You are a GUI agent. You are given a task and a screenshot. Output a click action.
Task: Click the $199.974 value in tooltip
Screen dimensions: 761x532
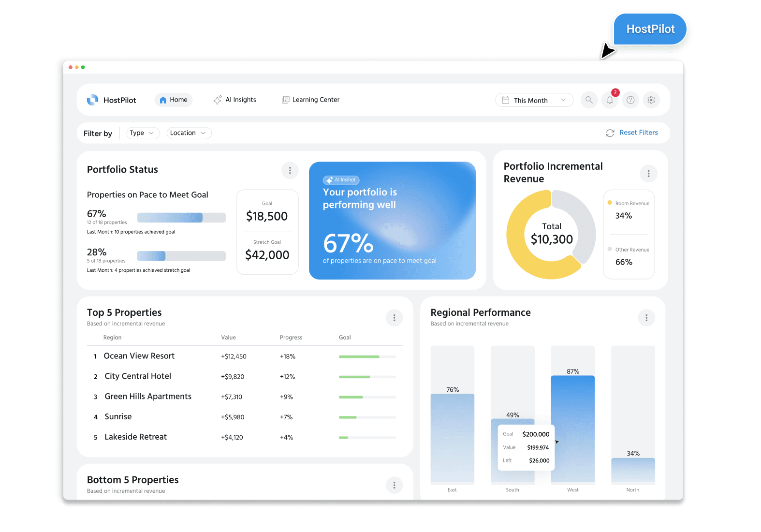pos(538,448)
